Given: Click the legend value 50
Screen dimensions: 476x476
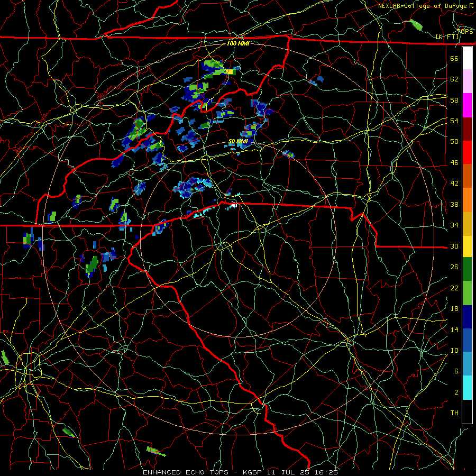Looking at the screenshot, I should [x=454, y=142].
